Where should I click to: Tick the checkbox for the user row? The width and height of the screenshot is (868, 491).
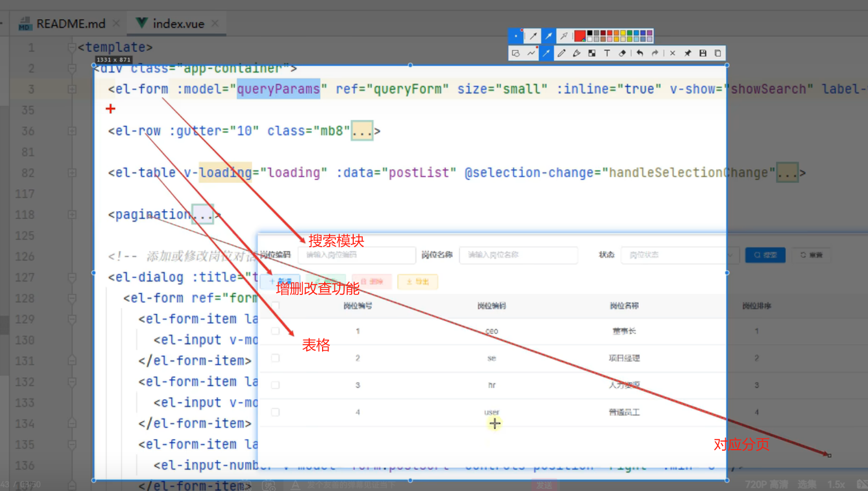coord(275,412)
